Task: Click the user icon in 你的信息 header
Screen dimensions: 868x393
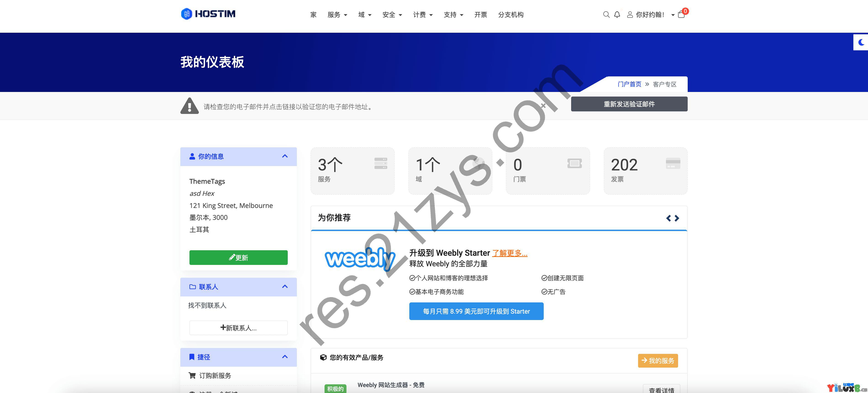Action: pyautogui.click(x=192, y=156)
